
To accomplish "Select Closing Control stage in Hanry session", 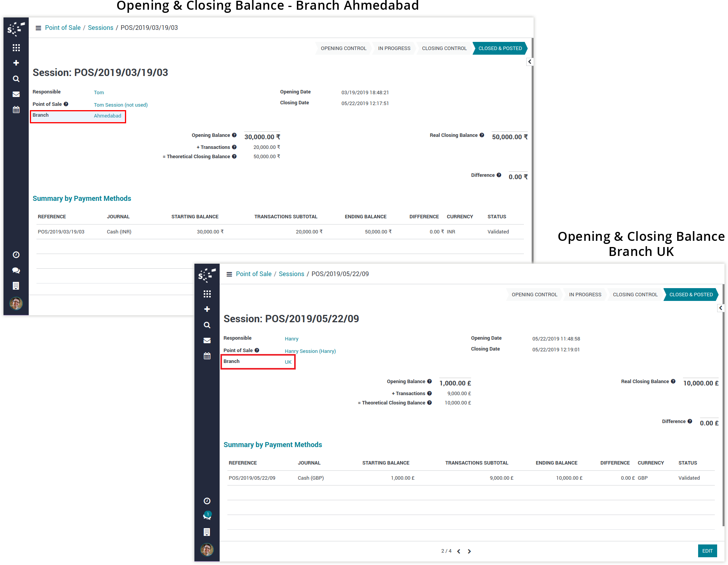I will tap(635, 295).
